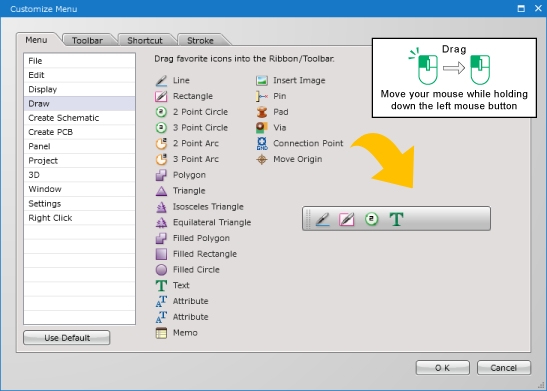Screen dimensions: 547x391
Task: Click the 3 Point Circle icon
Action: 161,128
